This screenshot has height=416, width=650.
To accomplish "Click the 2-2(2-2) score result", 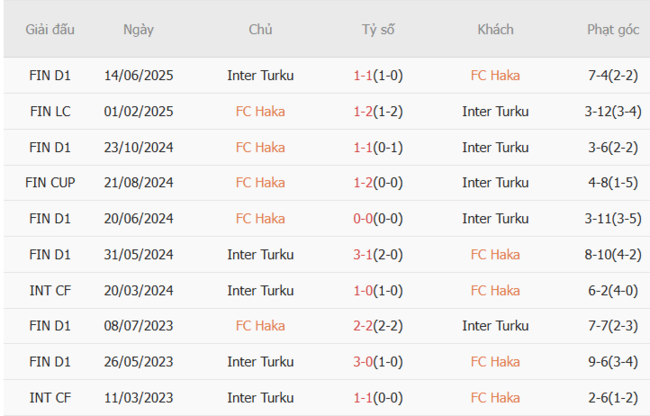I will tap(378, 325).
